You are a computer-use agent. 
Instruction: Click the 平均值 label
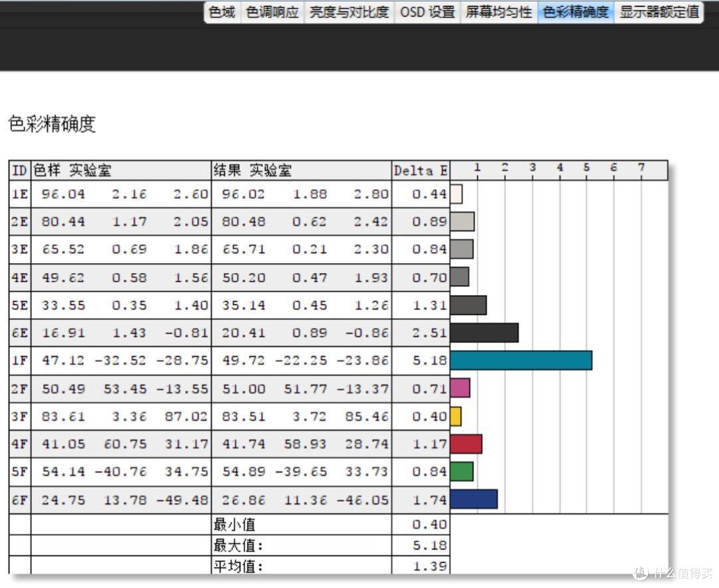(x=238, y=566)
